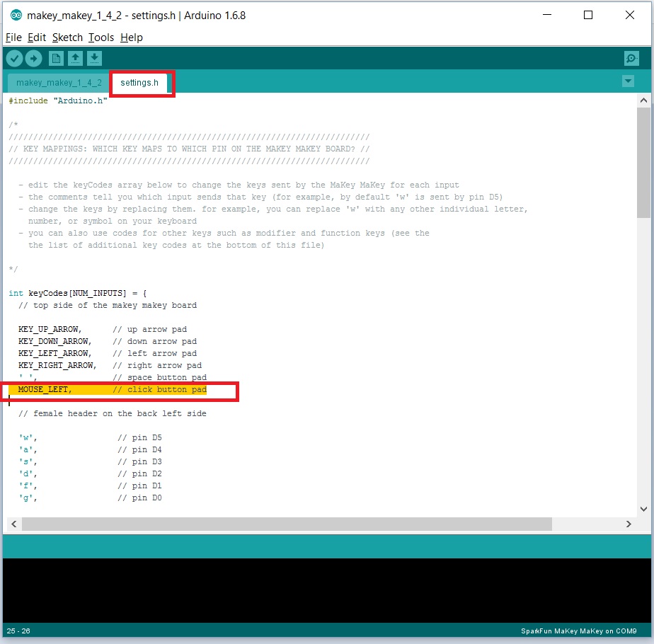Image resolution: width=654 pixels, height=644 pixels.
Task: Open the tab management dropdown arrow
Action: tap(628, 81)
